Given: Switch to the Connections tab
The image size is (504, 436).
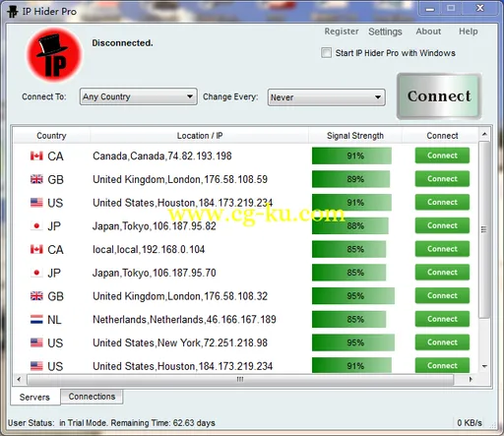Looking at the screenshot, I should 92,397.
